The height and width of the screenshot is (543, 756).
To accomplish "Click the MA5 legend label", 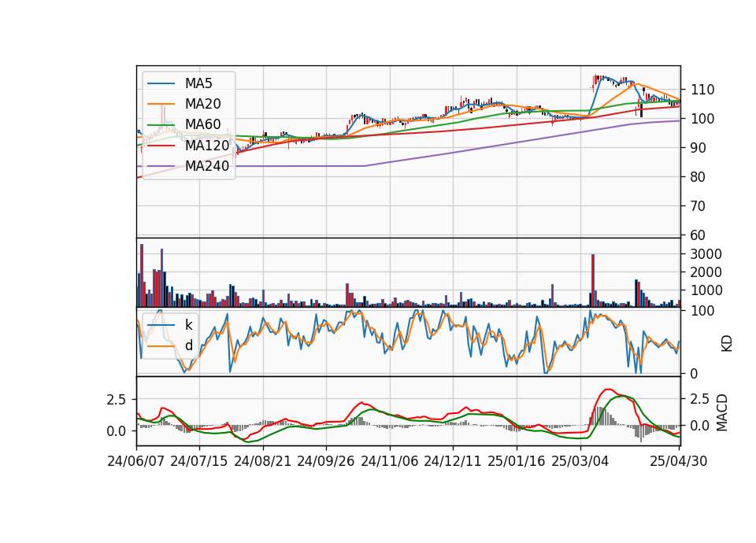I will tap(198, 83).
